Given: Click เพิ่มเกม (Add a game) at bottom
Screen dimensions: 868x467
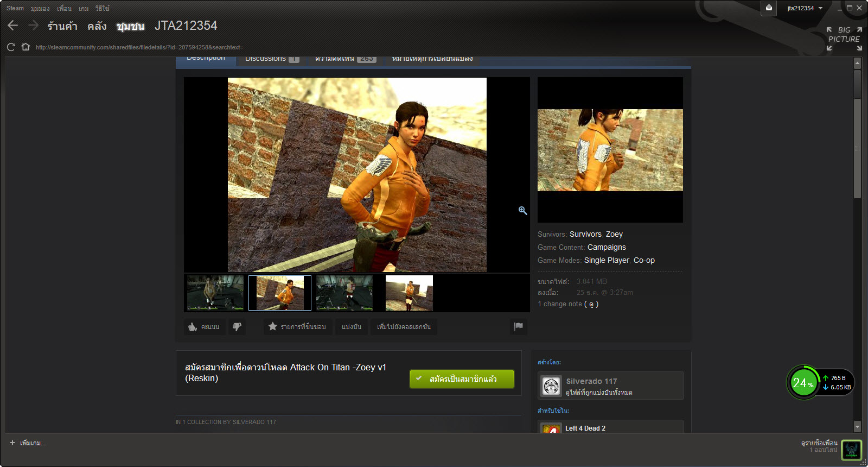Looking at the screenshot, I should coord(28,443).
